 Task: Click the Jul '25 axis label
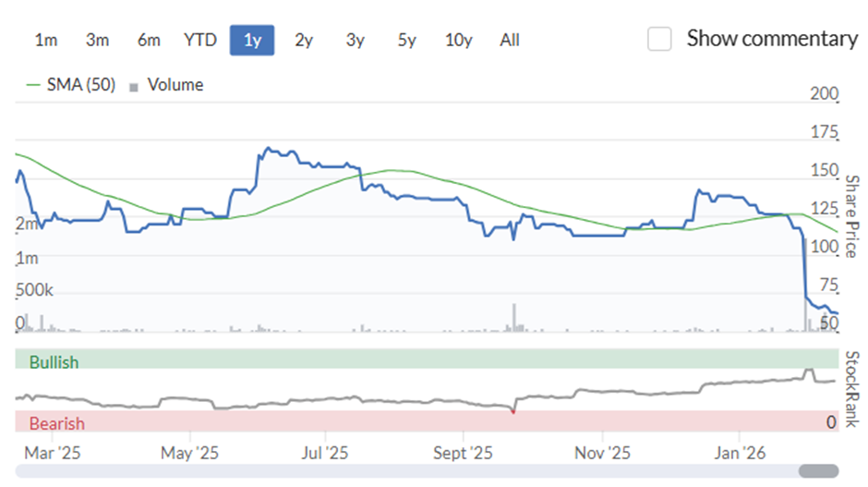pos(325,453)
